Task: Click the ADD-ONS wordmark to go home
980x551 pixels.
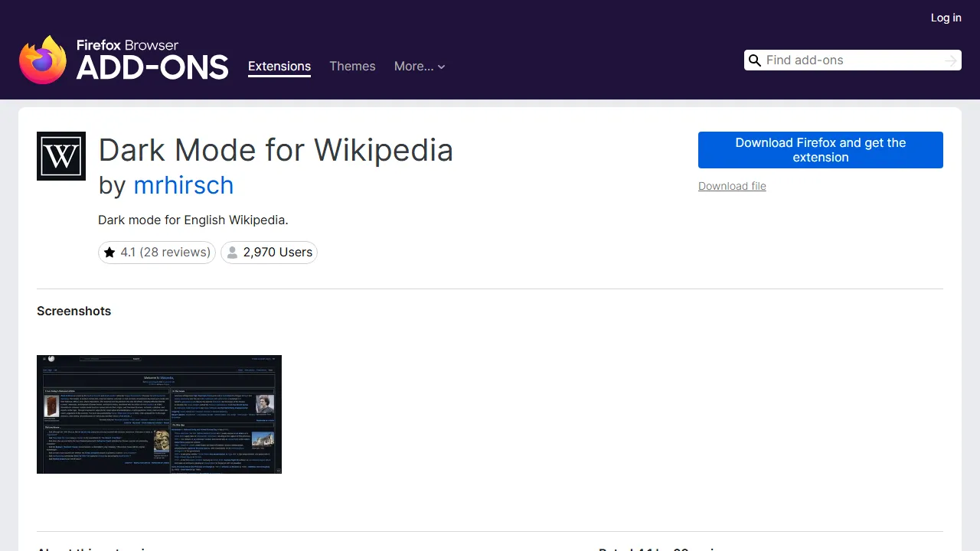Action: pyautogui.click(x=152, y=67)
